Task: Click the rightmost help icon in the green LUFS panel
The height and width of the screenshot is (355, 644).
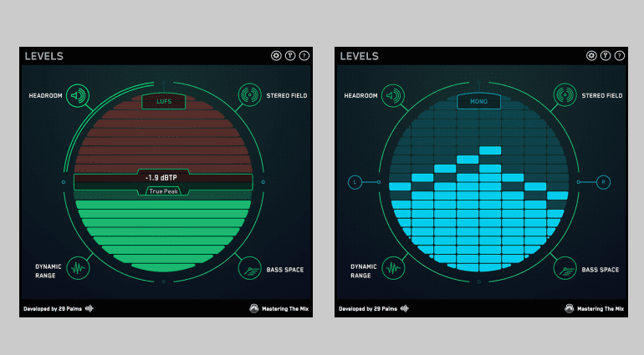Action: coord(304,56)
